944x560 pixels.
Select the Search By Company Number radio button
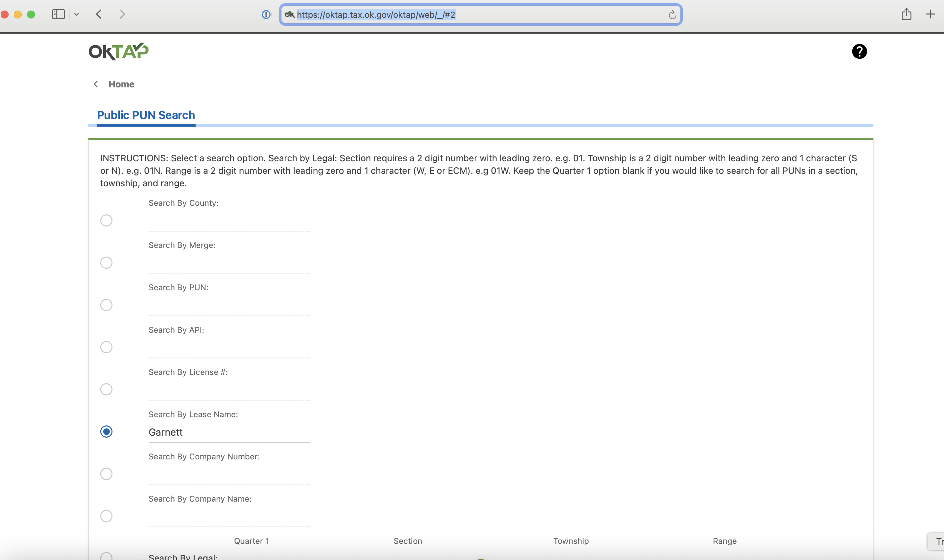[x=107, y=474]
